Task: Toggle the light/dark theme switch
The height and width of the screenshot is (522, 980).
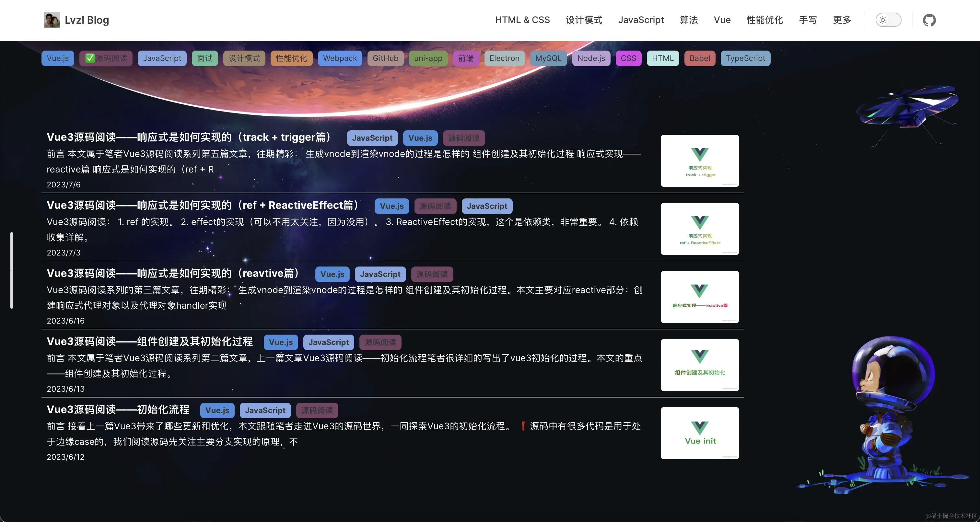Action: (x=888, y=20)
